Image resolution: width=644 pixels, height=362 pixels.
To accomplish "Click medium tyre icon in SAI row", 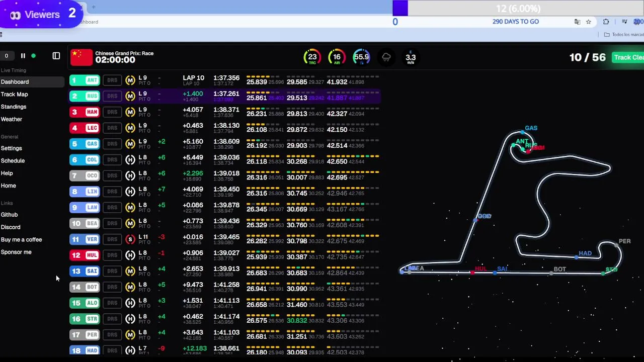I will 130,271.
